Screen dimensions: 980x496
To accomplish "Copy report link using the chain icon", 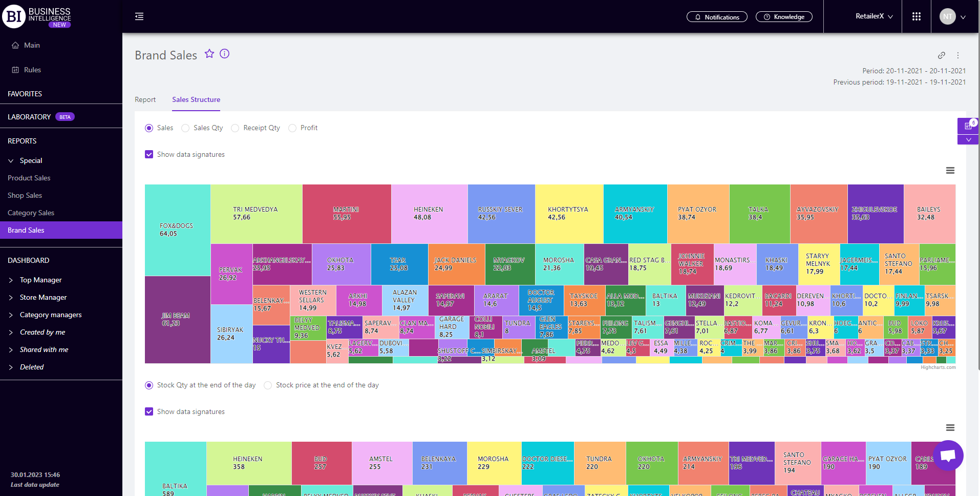I will coord(941,55).
